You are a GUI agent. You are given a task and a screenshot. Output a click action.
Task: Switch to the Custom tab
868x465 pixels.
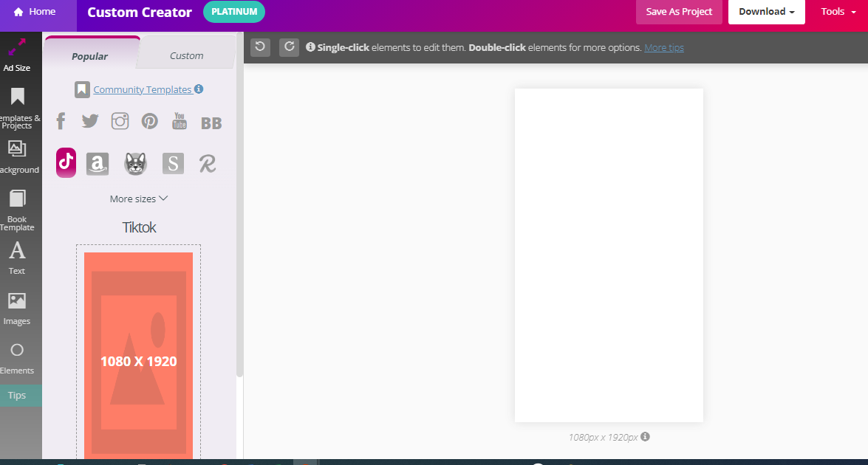pos(186,55)
